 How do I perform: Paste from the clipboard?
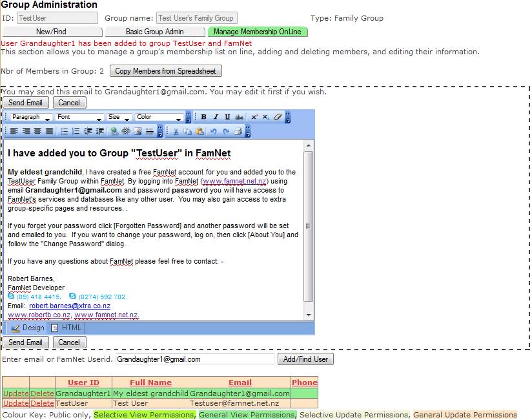tap(200, 131)
